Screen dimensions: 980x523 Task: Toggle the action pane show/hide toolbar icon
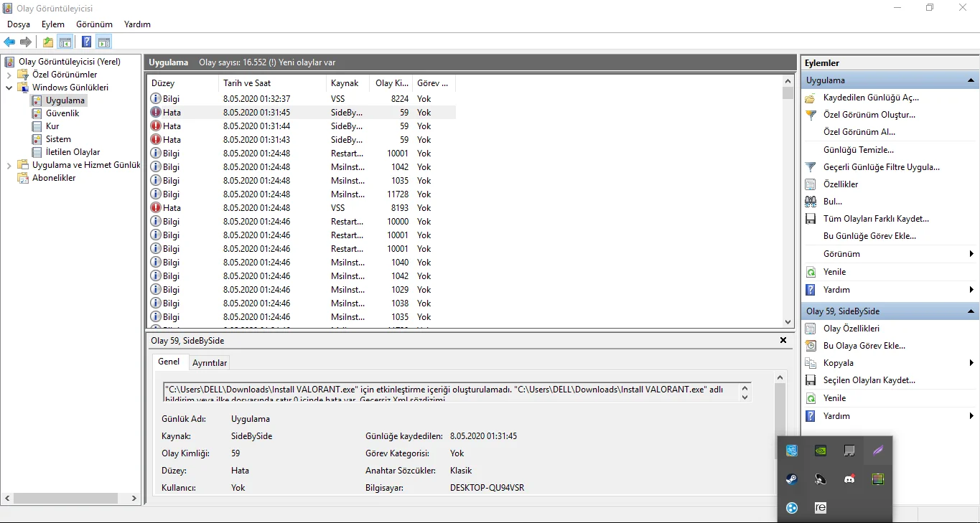104,42
